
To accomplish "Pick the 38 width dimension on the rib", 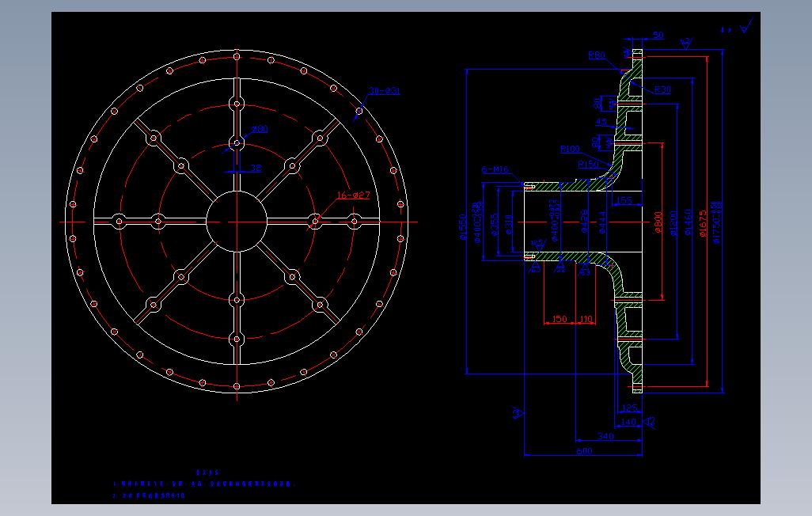I will 256,168.
